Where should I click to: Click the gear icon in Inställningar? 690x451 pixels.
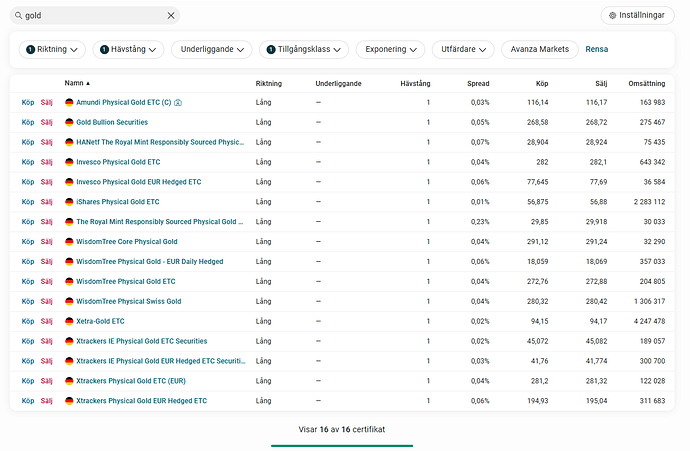[613, 16]
